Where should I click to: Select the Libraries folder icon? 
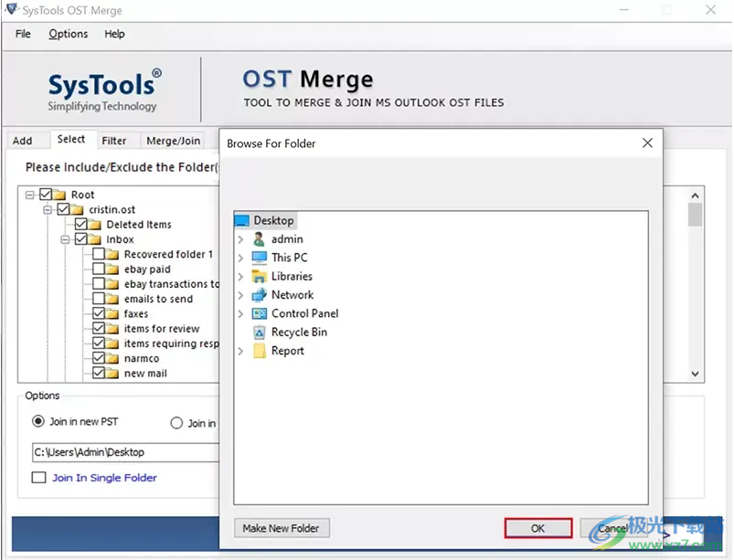pos(259,277)
